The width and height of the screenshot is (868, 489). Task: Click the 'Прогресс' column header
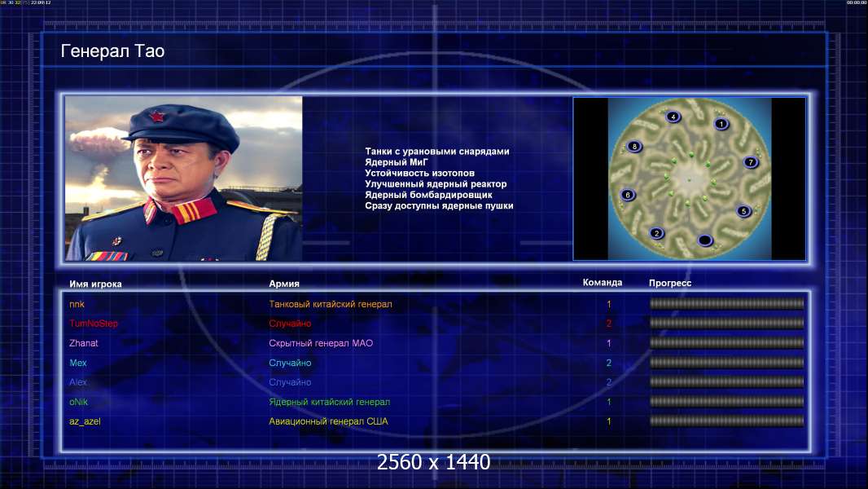pos(670,283)
